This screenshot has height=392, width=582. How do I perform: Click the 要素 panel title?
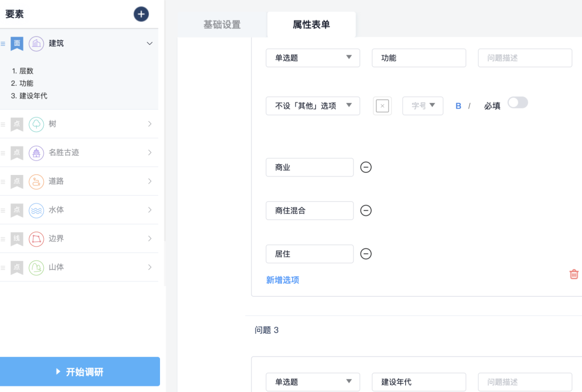(15, 14)
